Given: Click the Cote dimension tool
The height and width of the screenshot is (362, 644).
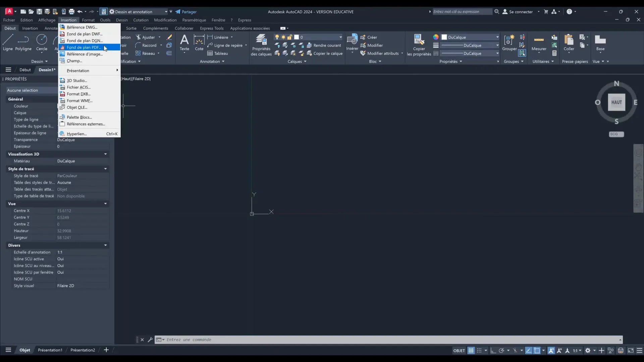Looking at the screenshot, I should pos(199,43).
